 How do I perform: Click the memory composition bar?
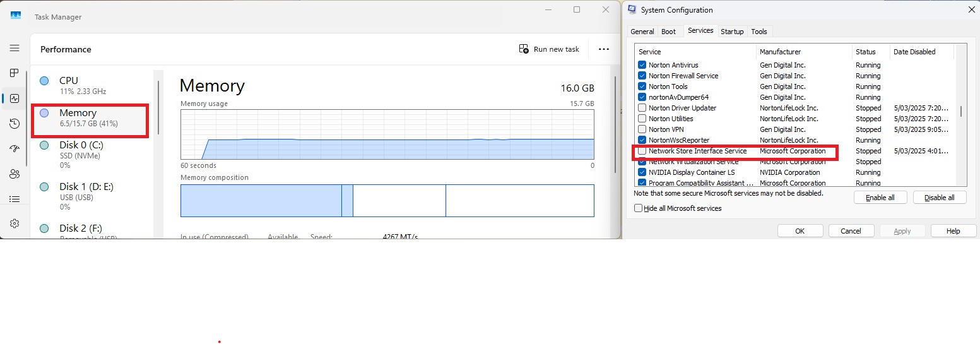point(387,201)
